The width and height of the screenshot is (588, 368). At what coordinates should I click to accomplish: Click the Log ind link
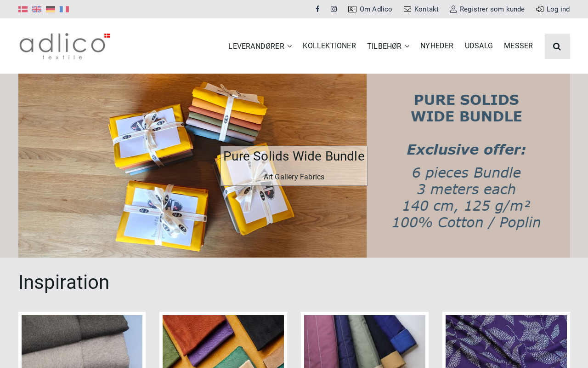click(x=553, y=9)
